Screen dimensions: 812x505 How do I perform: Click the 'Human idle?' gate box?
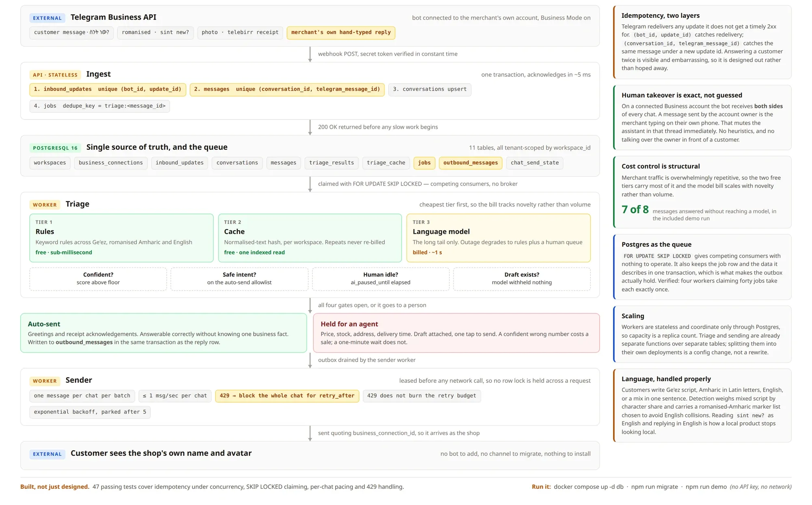coord(381,279)
